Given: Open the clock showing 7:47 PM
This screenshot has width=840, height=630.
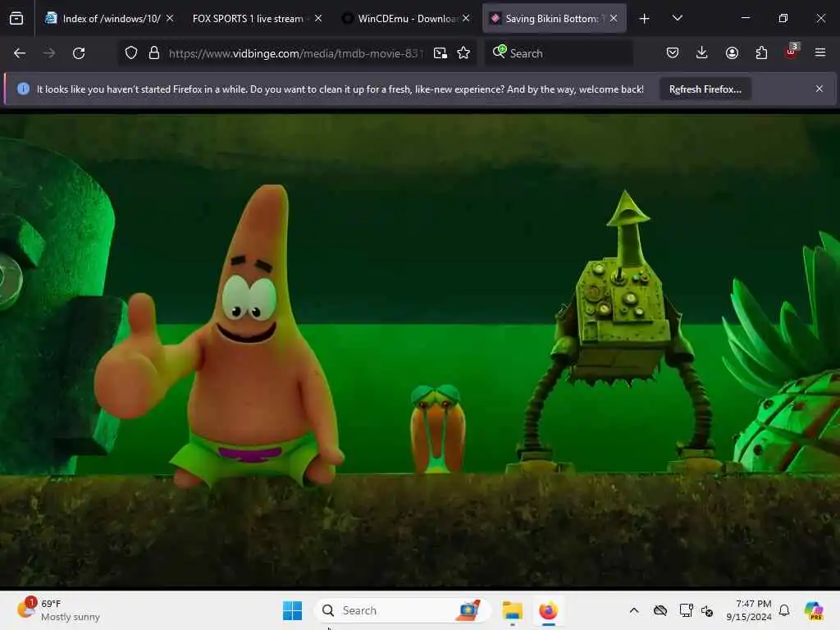Looking at the screenshot, I should click(x=749, y=610).
